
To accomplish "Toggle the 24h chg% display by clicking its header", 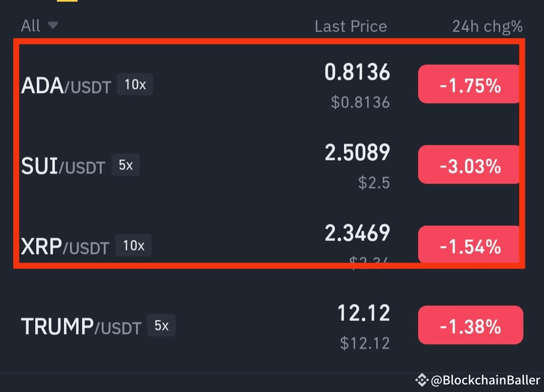I will coord(487,26).
